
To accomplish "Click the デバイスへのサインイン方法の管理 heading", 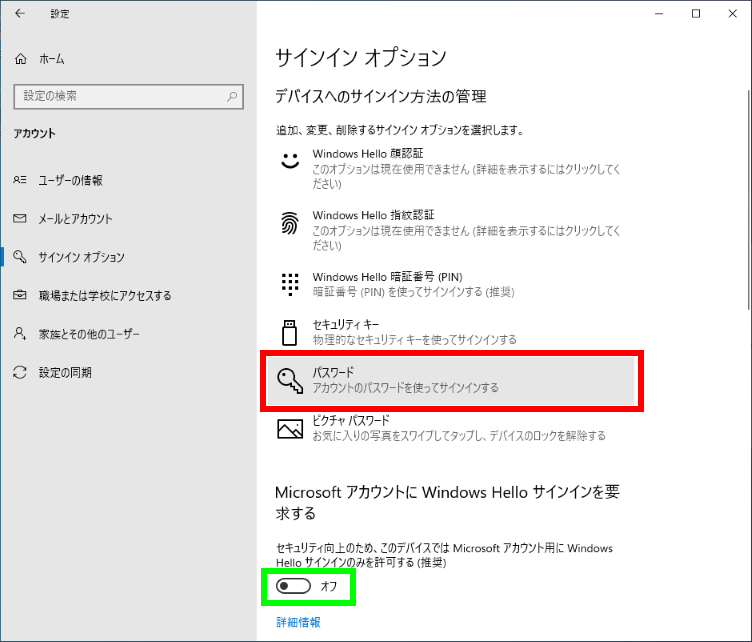I will (x=381, y=97).
